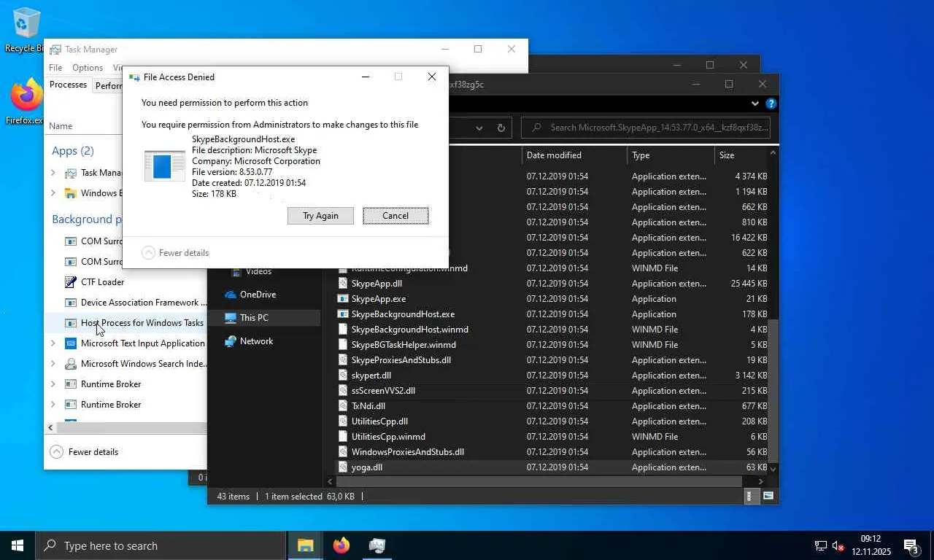Select the UtilitiesCpp.dll file name

pos(379,421)
